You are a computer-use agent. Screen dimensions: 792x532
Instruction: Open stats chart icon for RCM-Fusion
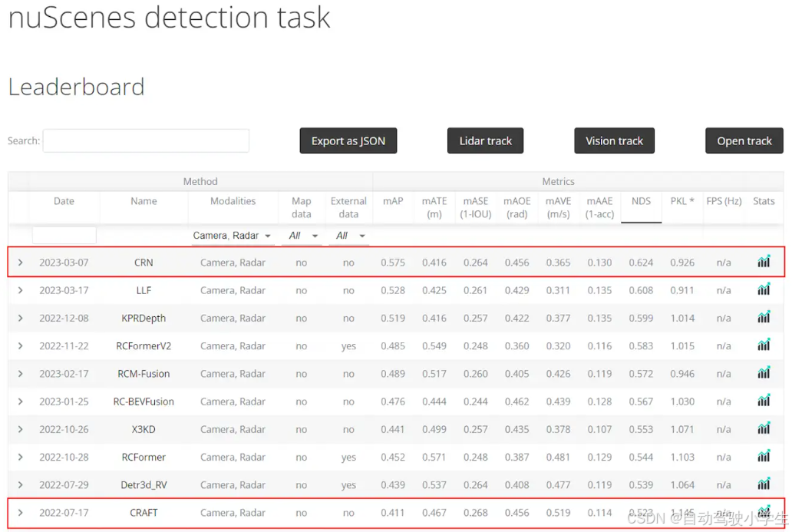(763, 372)
